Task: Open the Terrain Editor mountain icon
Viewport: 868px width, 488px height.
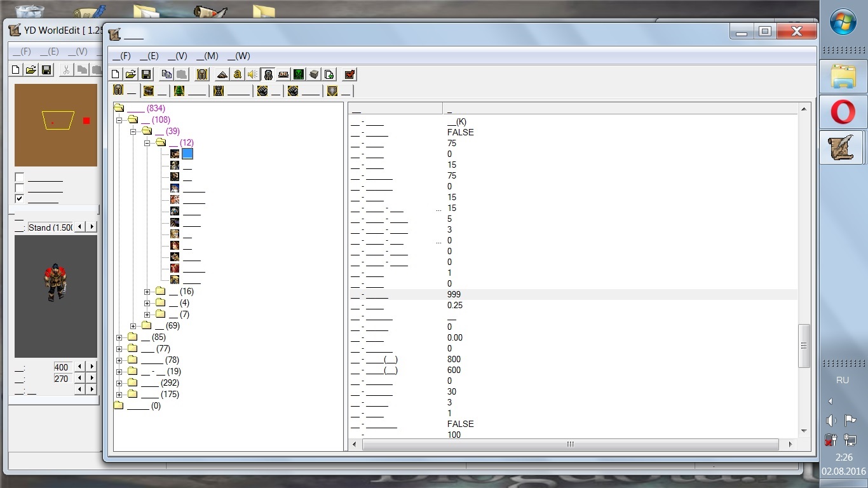Action: coord(222,74)
